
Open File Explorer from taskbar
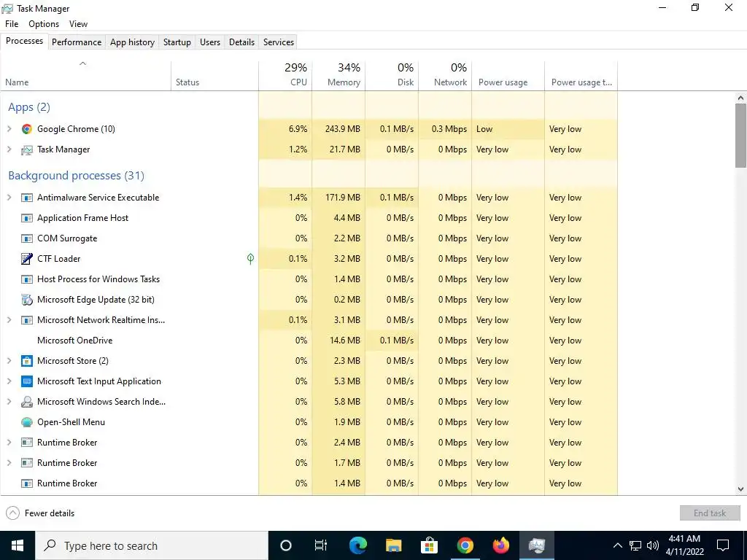point(393,545)
